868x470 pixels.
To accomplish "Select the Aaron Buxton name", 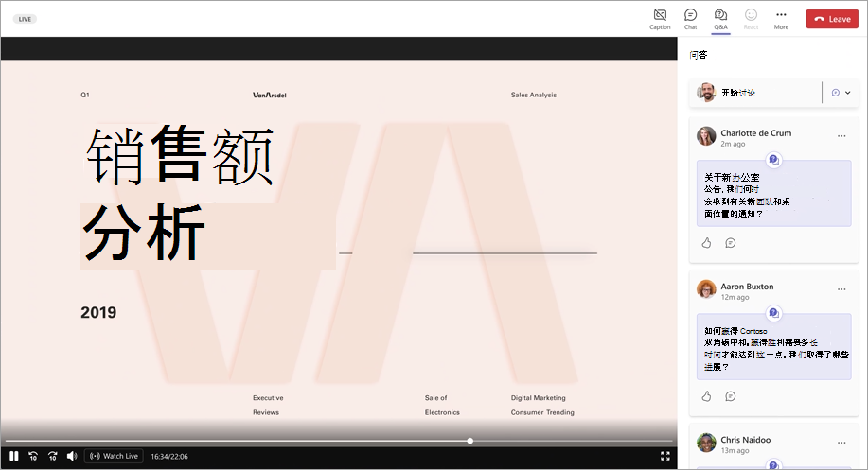I will 747,287.
